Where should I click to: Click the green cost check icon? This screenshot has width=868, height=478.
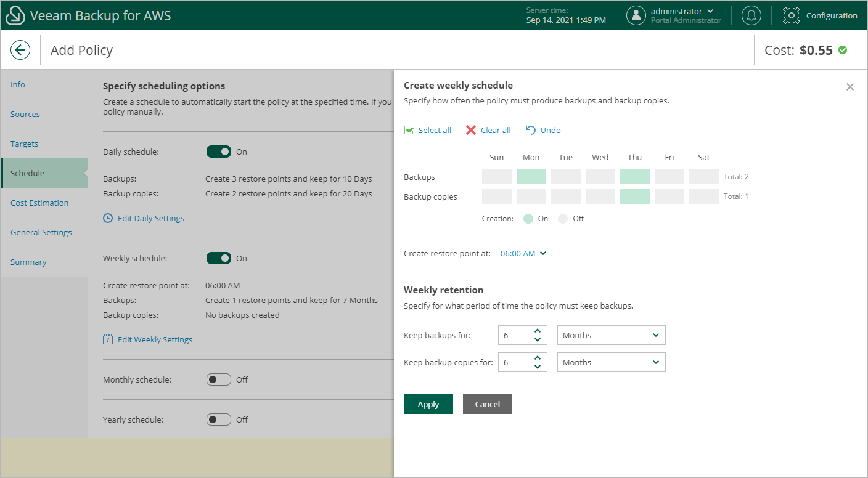pyautogui.click(x=843, y=50)
